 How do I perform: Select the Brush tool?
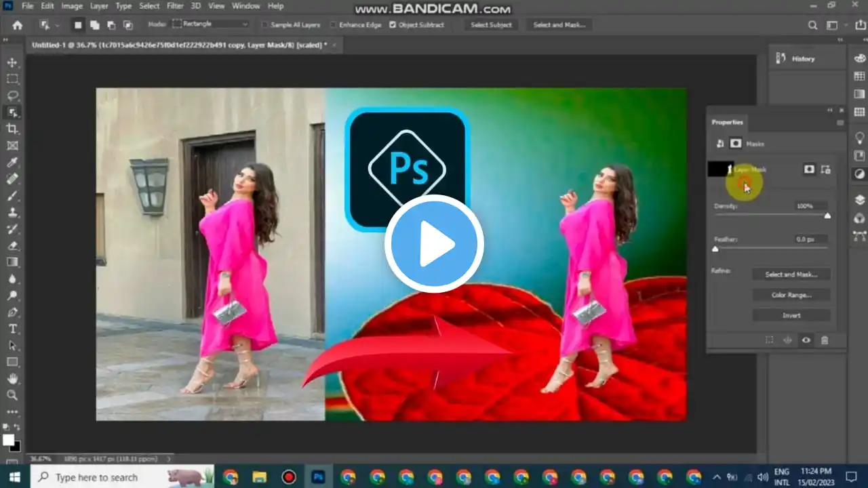12,196
